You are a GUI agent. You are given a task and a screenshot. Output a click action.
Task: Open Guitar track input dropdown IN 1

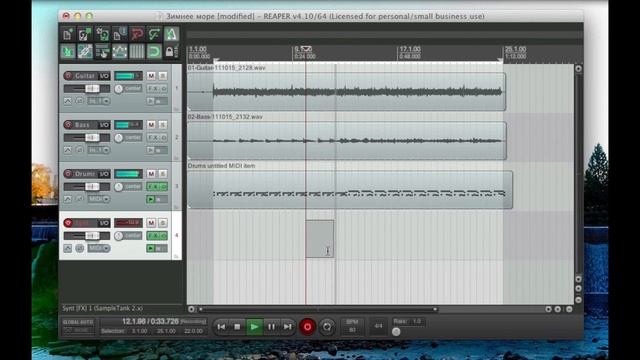99,101
